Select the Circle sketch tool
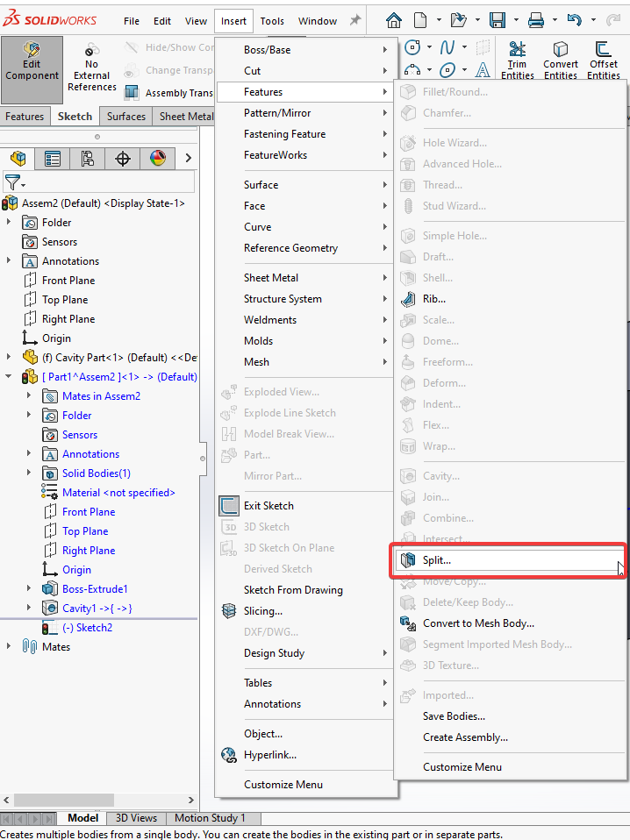Viewport: 630px width, 840px height. coord(412,47)
